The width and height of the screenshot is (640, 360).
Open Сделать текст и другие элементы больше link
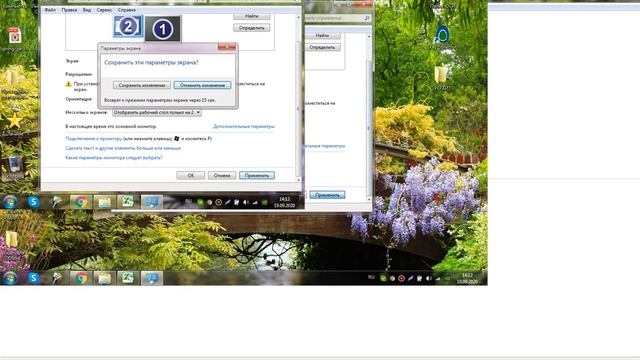tap(123, 148)
